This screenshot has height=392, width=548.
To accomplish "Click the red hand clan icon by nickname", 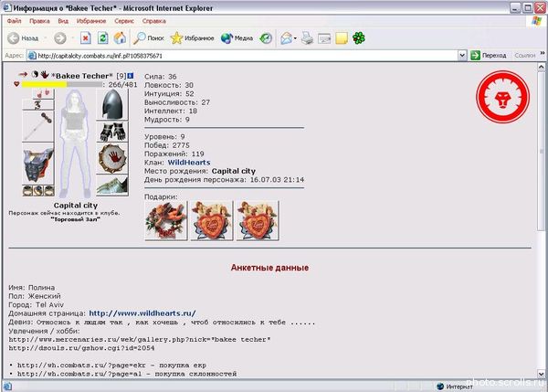I will click(x=45, y=75).
